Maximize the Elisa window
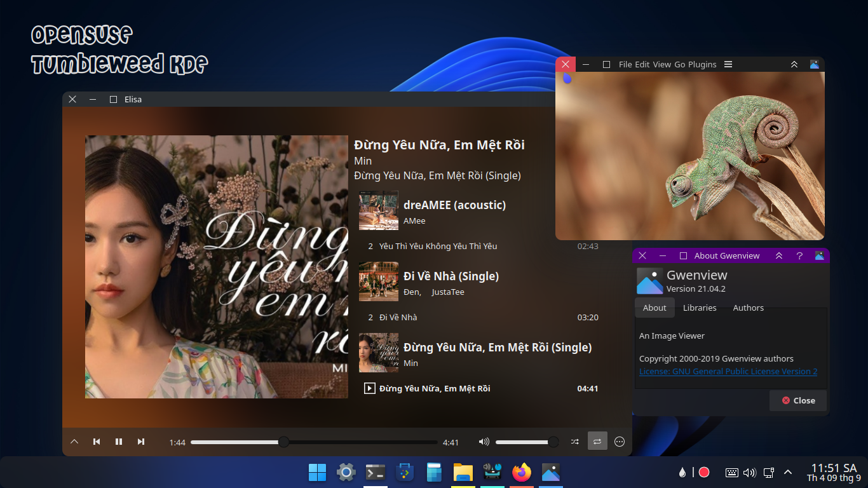 [x=113, y=99]
